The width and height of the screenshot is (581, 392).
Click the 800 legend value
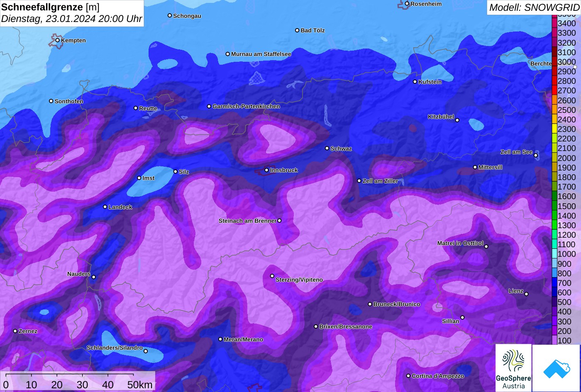click(564, 273)
